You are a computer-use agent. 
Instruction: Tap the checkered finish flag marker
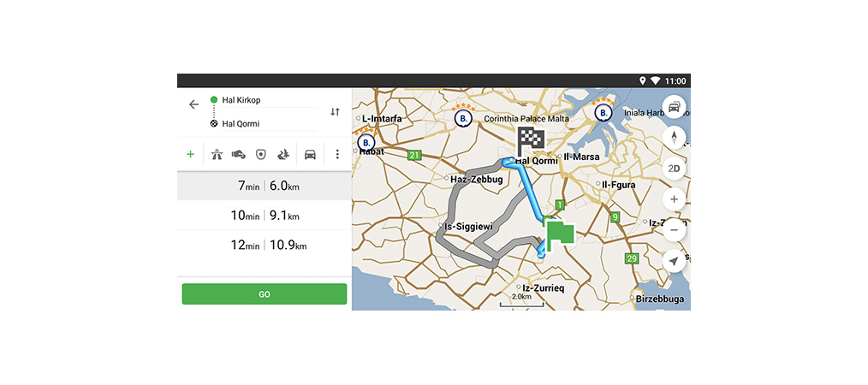coord(531,141)
